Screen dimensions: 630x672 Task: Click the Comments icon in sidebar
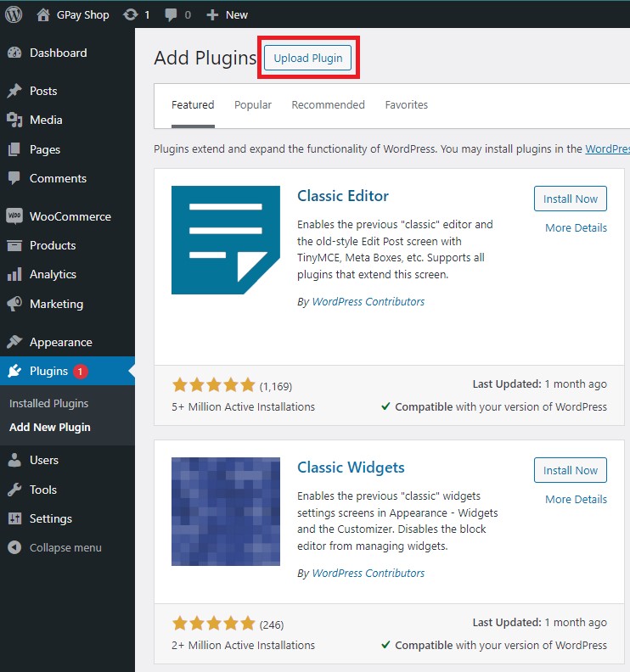pyautogui.click(x=14, y=178)
